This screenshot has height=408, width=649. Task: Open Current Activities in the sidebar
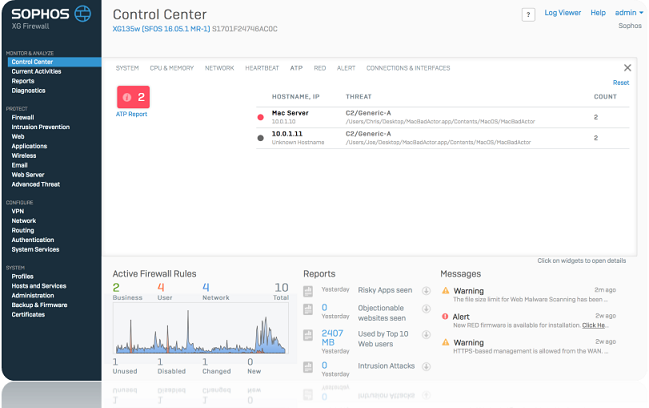(x=36, y=72)
